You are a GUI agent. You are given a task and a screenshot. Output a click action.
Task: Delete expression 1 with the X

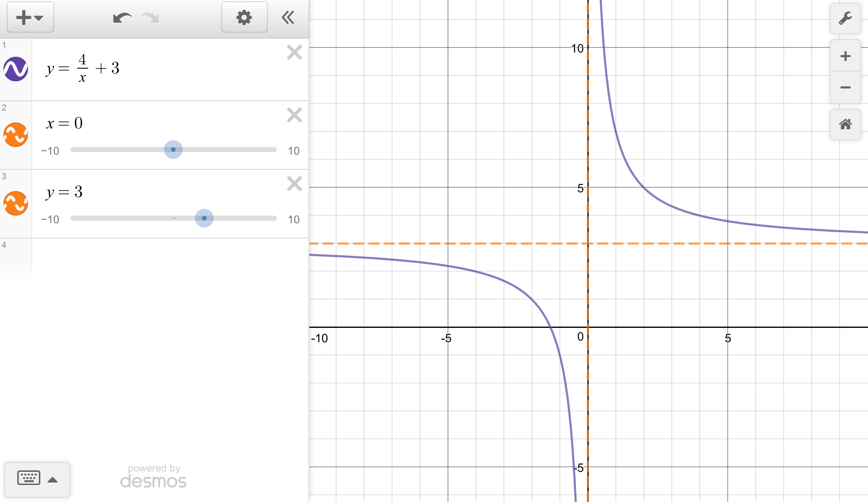click(294, 53)
